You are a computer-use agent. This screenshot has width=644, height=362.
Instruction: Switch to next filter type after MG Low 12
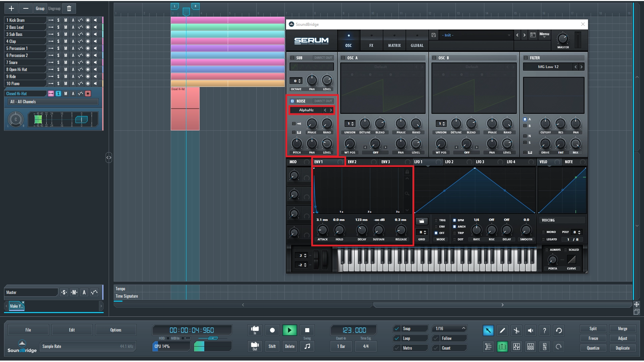point(582,67)
